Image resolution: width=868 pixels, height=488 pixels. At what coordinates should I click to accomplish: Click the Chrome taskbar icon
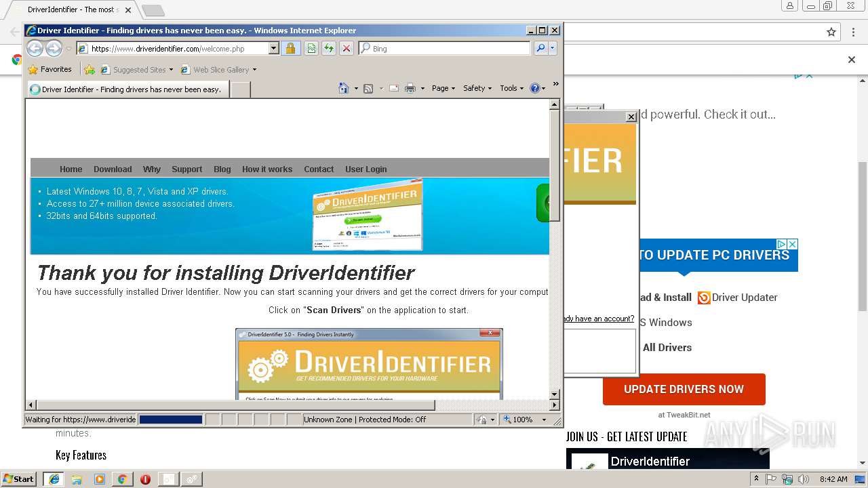coord(122,479)
